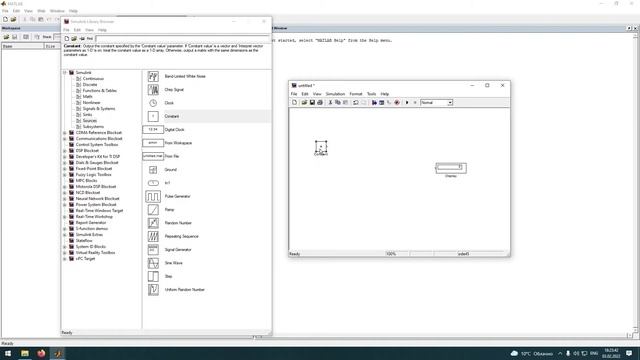640x360 pixels.
Task: Cut selection in untitled model toolbar
Action: (330, 102)
